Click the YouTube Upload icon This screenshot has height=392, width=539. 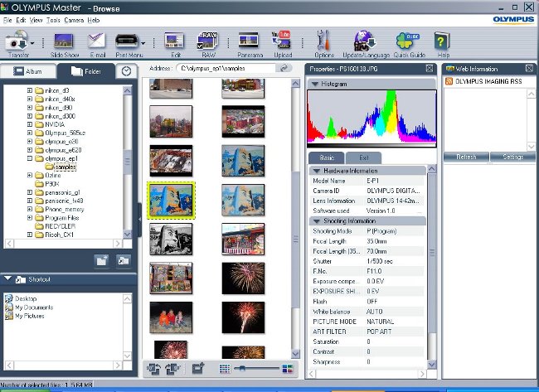282,41
